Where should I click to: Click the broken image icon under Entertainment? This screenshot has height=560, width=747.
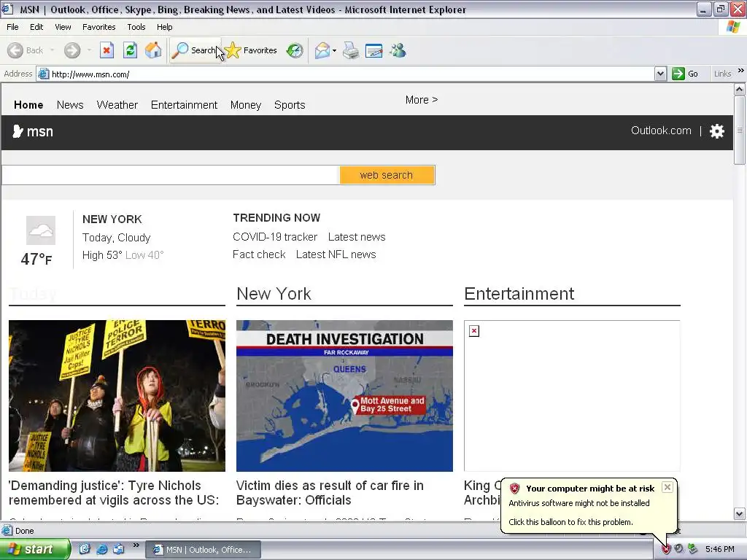coord(474,331)
